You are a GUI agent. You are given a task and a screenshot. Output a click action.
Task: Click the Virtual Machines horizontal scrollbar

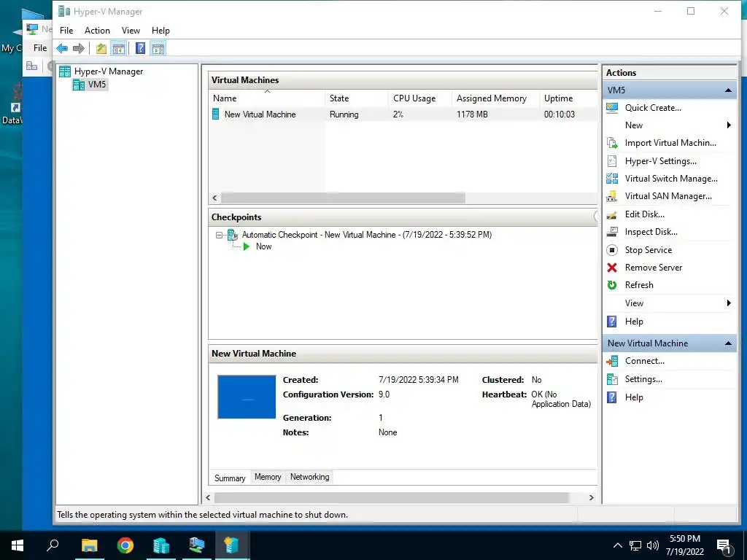(343, 198)
